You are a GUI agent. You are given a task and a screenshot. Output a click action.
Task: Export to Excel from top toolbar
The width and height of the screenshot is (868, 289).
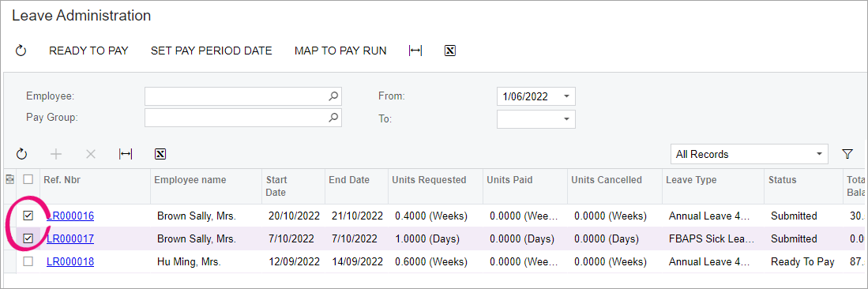pos(450,51)
